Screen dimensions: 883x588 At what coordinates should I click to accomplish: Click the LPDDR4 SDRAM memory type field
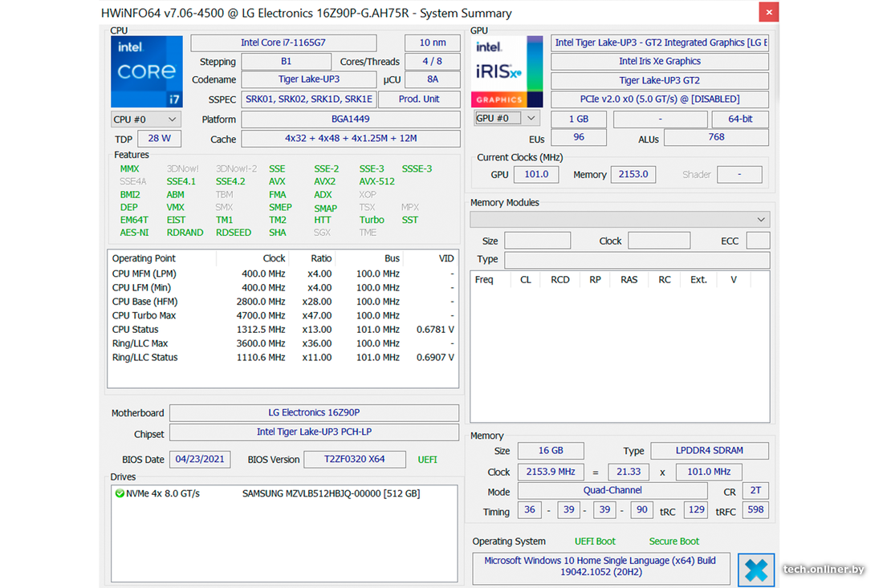[x=709, y=451]
